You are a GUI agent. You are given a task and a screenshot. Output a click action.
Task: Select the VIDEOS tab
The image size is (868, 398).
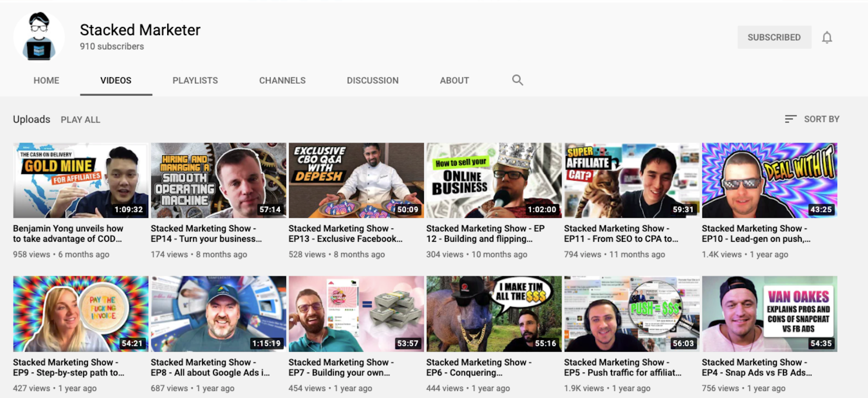(x=116, y=80)
